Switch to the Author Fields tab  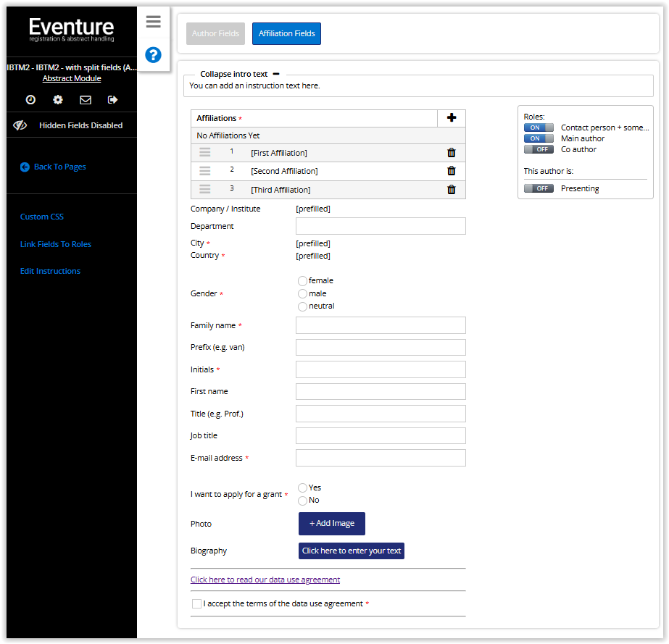click(x=215, y=33)
